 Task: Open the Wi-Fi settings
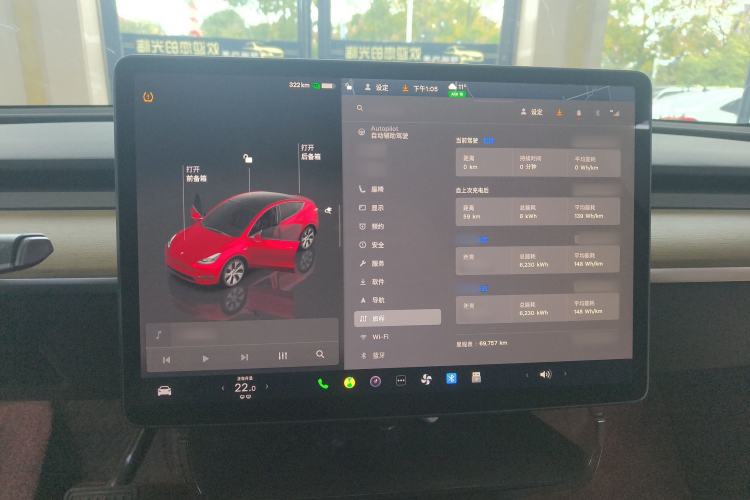[374, 337]
